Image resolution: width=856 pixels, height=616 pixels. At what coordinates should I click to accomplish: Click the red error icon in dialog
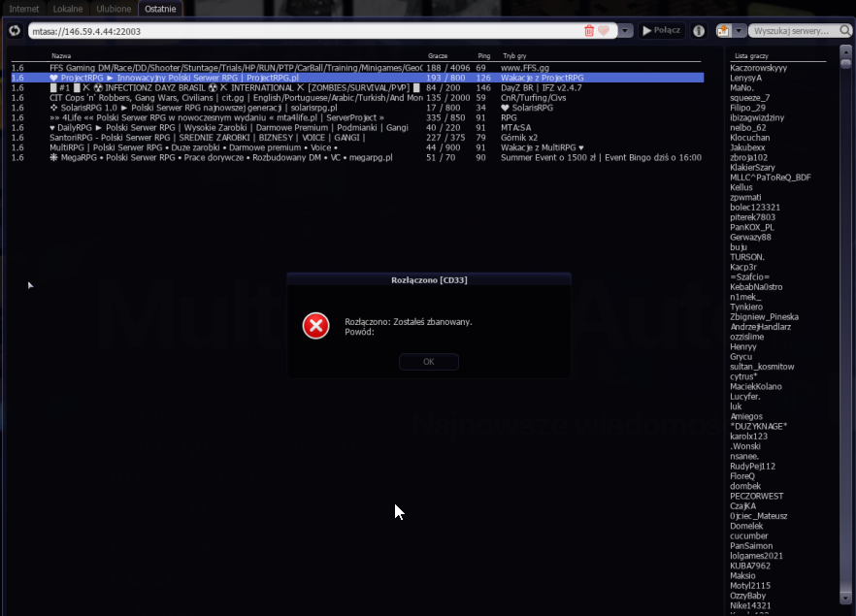click(x=316, y=326)
